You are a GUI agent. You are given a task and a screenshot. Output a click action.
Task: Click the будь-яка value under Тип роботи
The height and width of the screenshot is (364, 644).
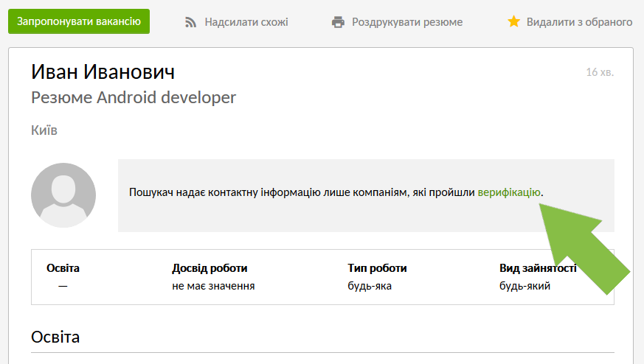pyautogui.click(x=370, y=286)
